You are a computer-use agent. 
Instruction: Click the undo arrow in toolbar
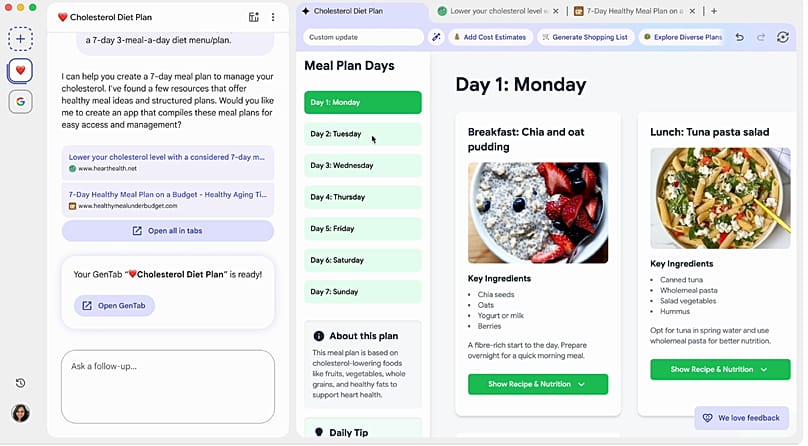739,37
